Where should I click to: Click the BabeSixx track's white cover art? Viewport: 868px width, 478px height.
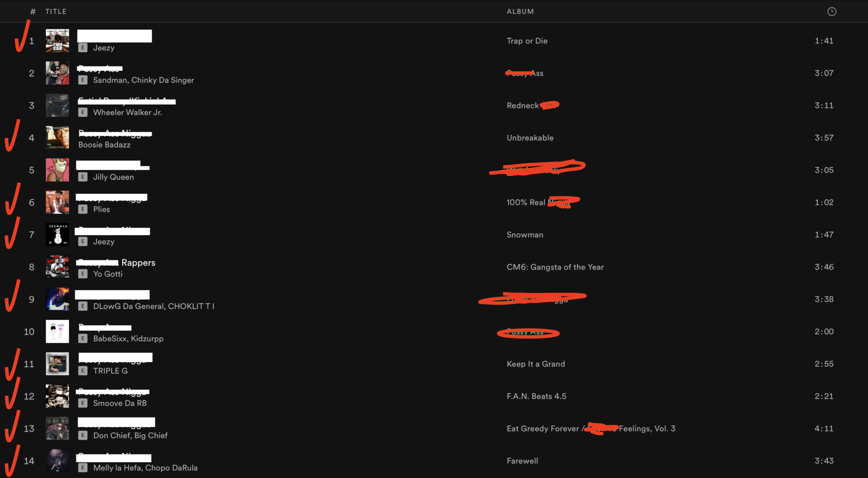click(x=57, y=331)
